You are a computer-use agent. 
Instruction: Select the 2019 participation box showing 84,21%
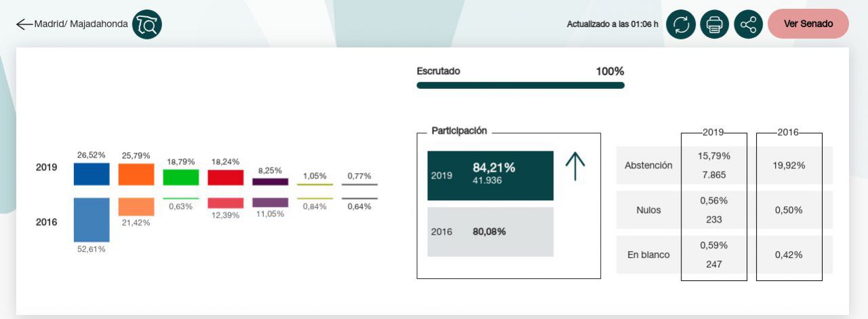click(490, 175)
